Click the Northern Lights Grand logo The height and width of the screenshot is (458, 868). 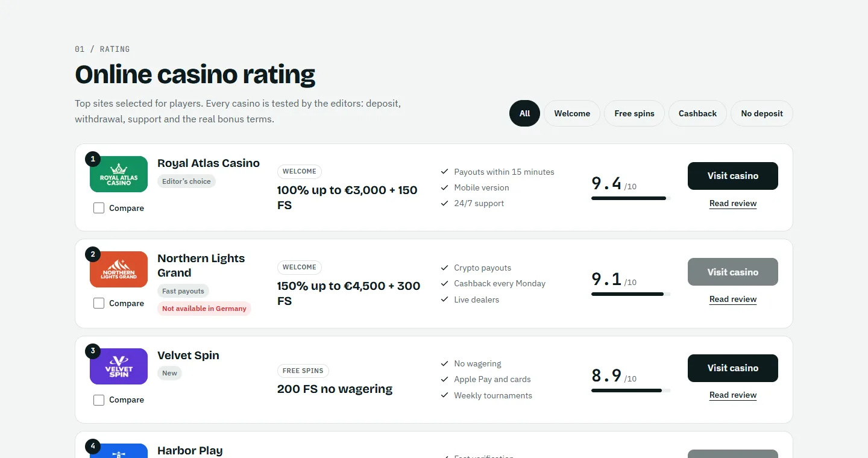[x=119, y=269]
